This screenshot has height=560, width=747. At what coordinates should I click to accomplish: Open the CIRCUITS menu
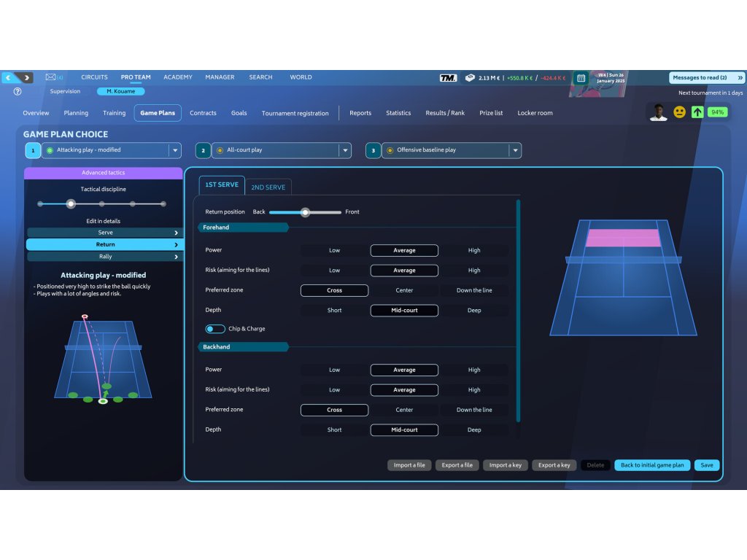coord(94,77)
